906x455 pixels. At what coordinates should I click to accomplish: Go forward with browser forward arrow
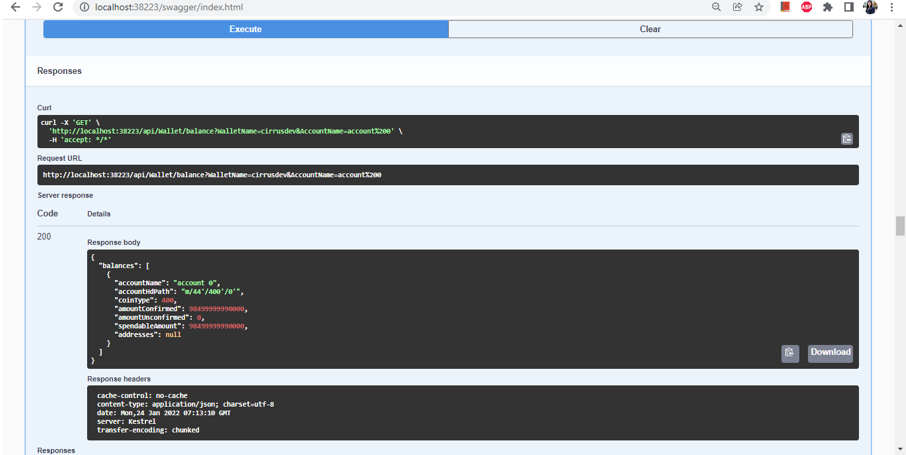point(36,7)
